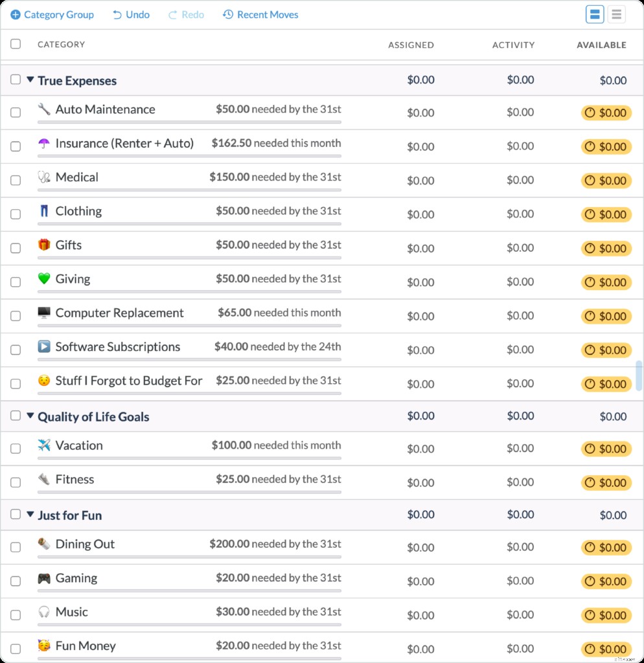Click the computer icon next to Computer Replacement
The height and width of the screenshot is (663, 644).
click(x=45, y=313)
